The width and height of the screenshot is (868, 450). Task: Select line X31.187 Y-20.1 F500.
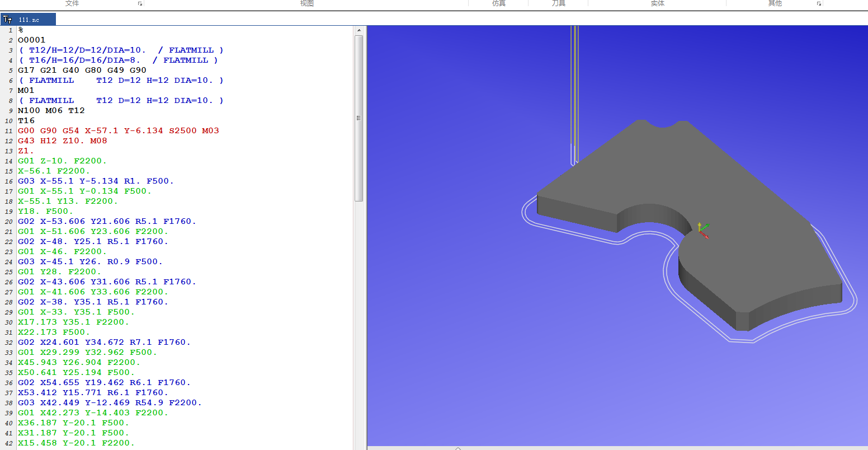[x=74, y=433]
